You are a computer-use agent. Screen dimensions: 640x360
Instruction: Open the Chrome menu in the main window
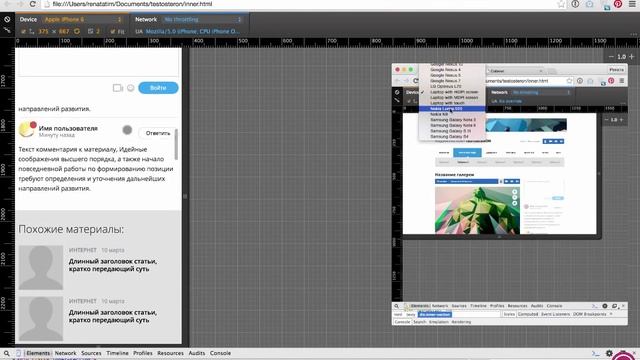(632, 4)
